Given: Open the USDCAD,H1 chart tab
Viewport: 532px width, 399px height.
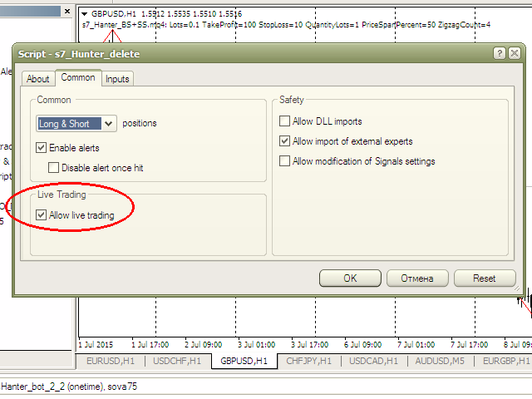Looking at the screenshot, I should pos(373,361).
